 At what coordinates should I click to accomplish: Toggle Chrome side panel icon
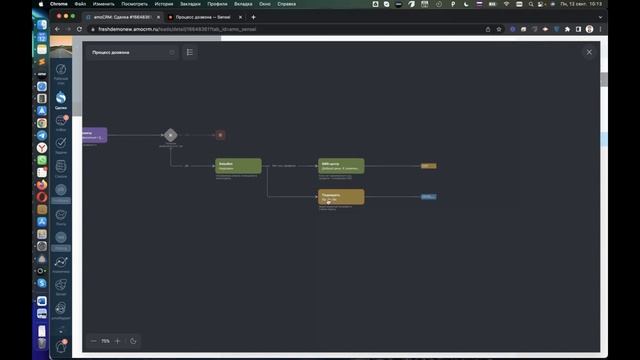tap(578, 29)
